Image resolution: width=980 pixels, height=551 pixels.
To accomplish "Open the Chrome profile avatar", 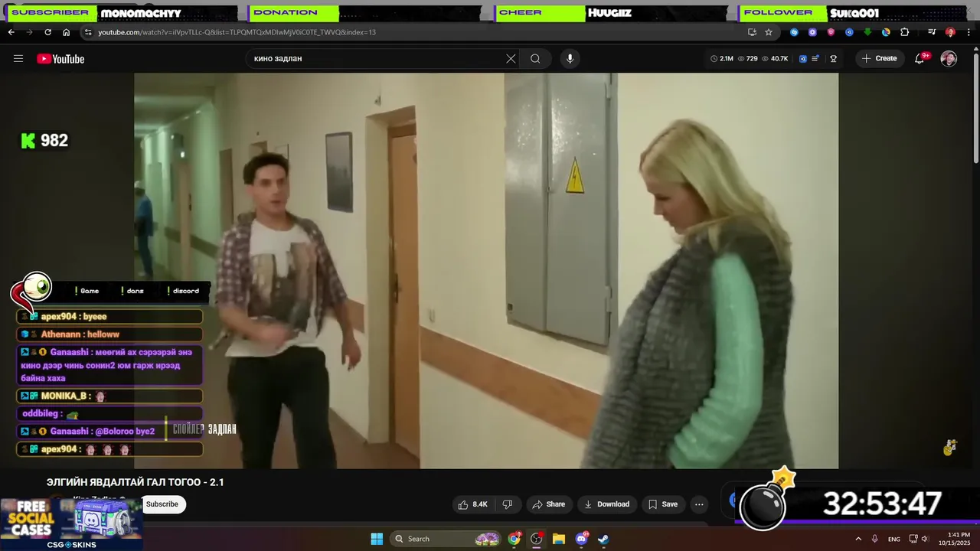I will click(950, 32).
